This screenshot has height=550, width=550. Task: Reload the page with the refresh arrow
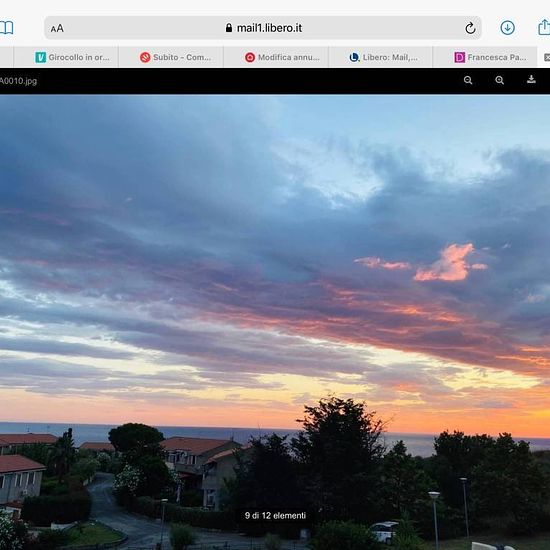(470, 28)
